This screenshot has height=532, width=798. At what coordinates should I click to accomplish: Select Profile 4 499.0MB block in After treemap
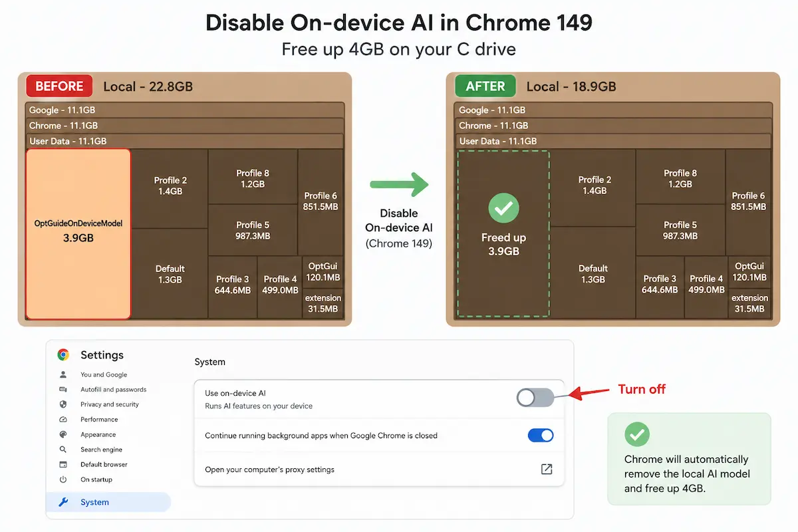pyautogui.click(x=706, y=287)
